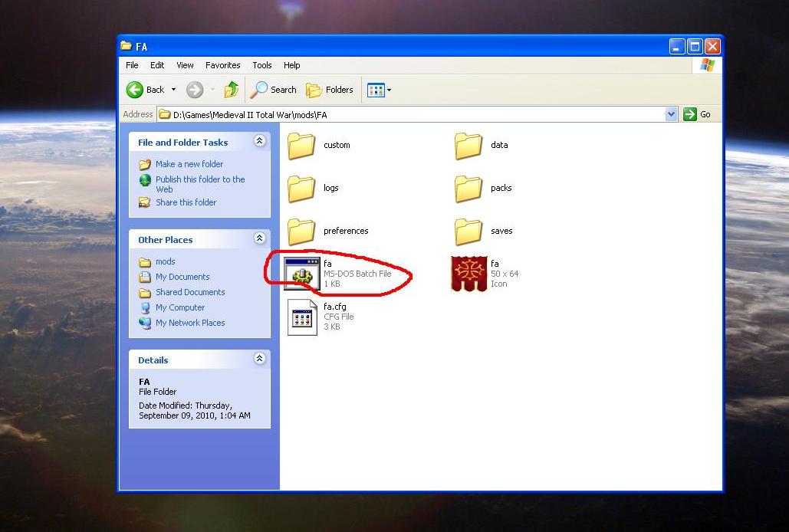789x532 pixels.
Task: Click the Shared Documents folder icon
Action: pos(145,293)
